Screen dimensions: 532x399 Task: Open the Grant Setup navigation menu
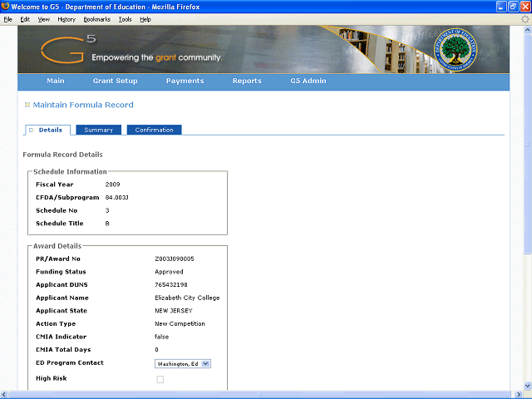[115, 81]
